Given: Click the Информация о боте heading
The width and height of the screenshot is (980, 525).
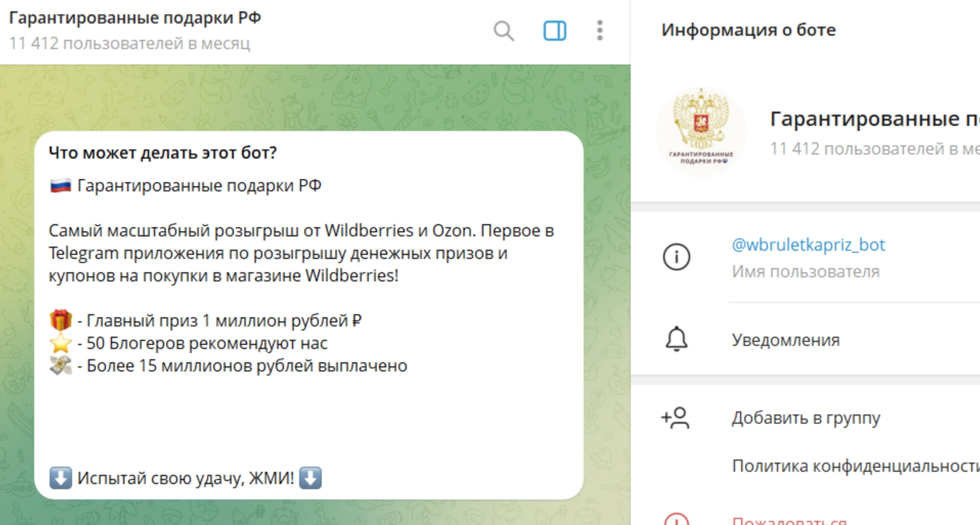Looking at the screenshot, I should pos(748,30).
